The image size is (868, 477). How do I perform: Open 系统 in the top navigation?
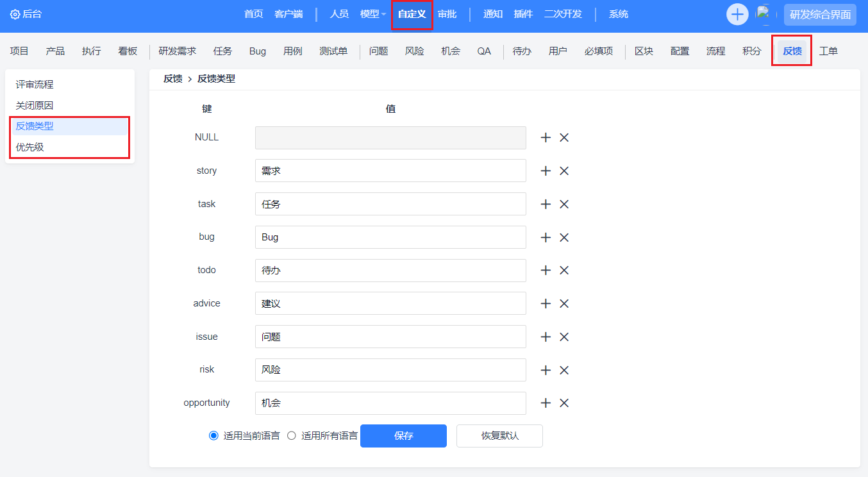point(619,14)
